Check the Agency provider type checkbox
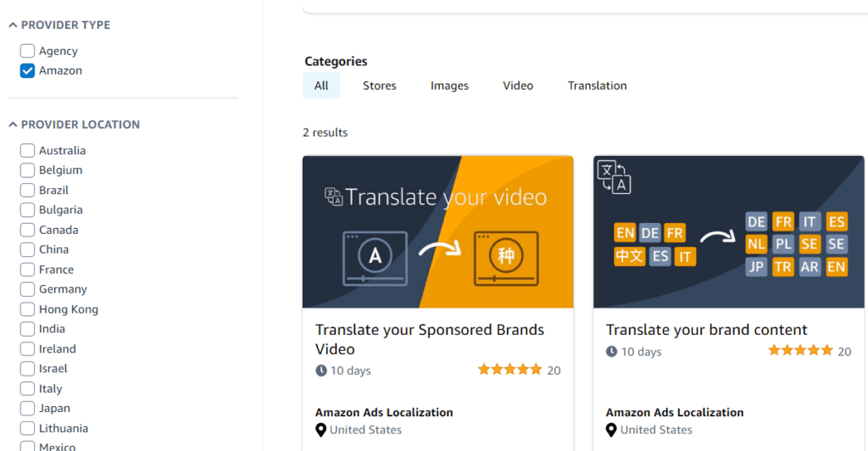Viewport: 868px width, 451px height. (27, 51)
